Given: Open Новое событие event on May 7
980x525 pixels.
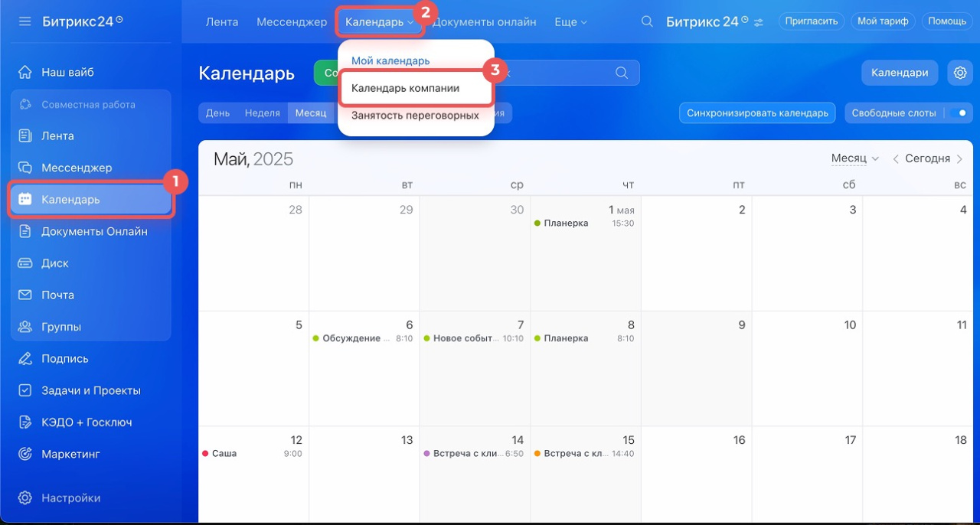Looking at the screenshot, I should pyautogui.click(x=475, y=338).
